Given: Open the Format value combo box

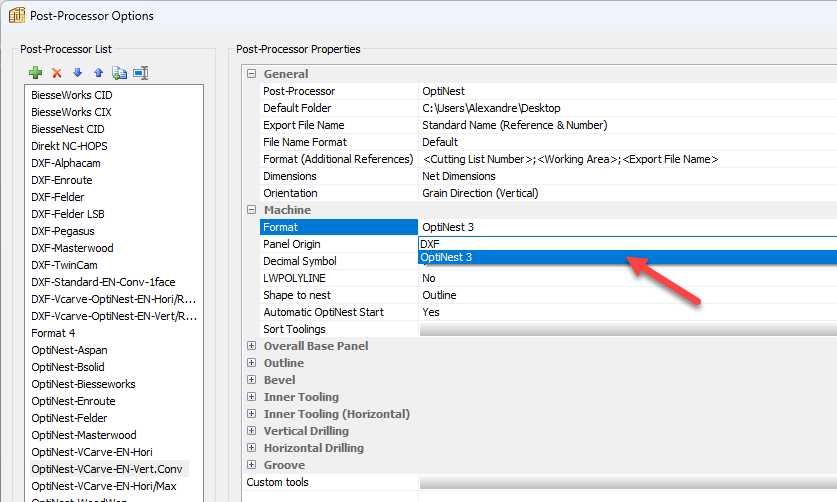Looking at the screenshot, I should point(628,227).
